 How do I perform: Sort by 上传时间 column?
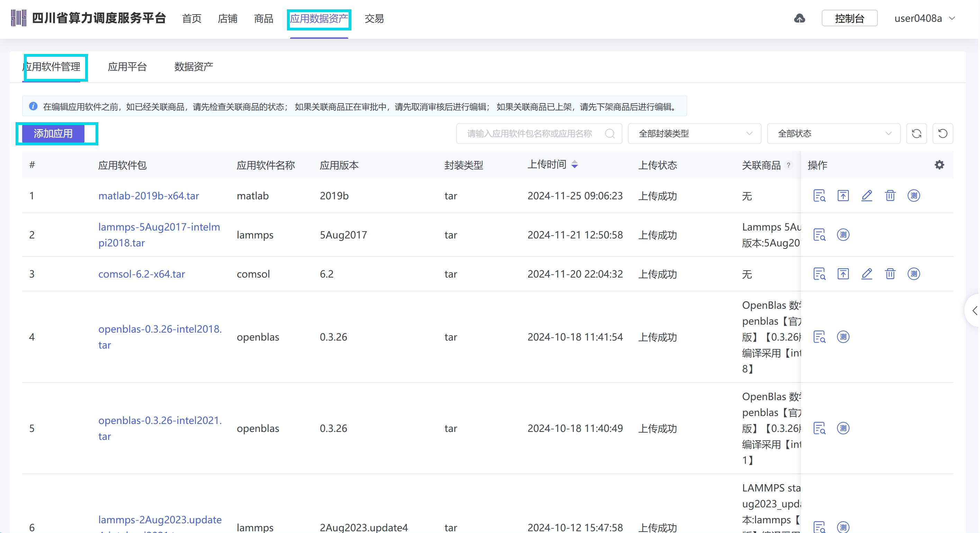[x=575, y=164]
